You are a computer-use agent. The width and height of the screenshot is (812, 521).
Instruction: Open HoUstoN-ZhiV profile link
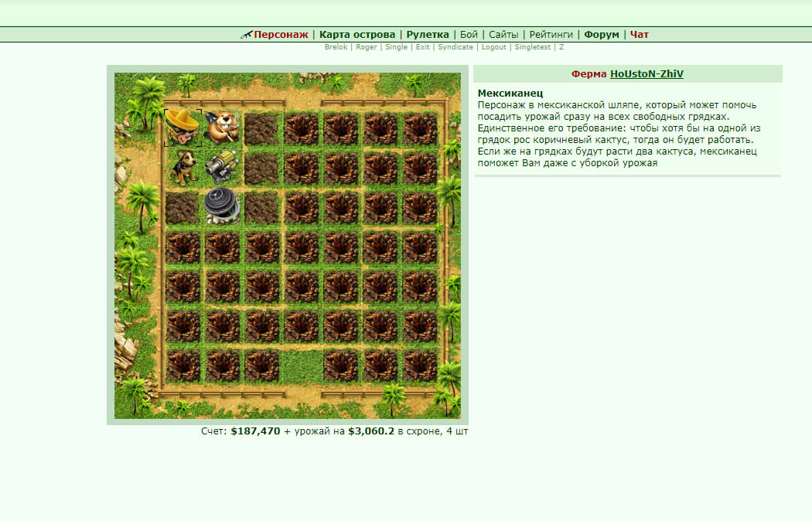pyautogui.click(x=647, y=74)
